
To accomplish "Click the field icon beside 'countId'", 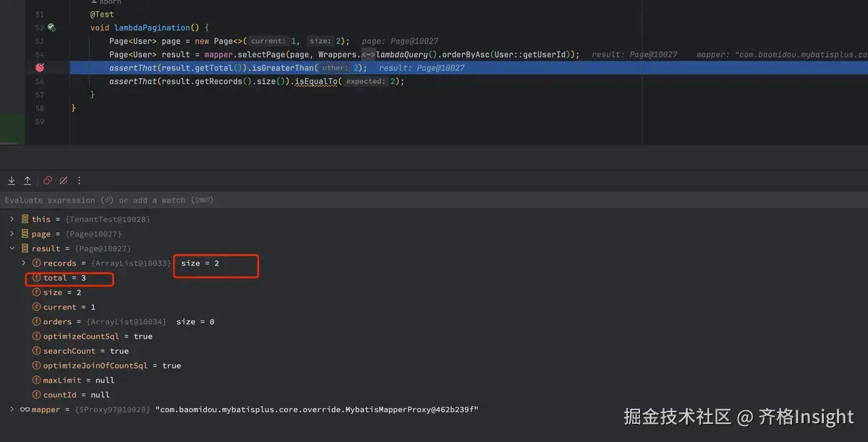I will point(36,394).
